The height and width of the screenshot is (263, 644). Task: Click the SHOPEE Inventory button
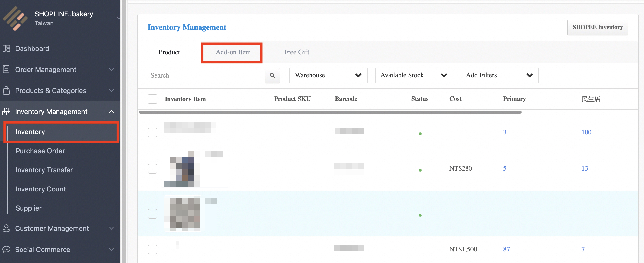(598, 27)
